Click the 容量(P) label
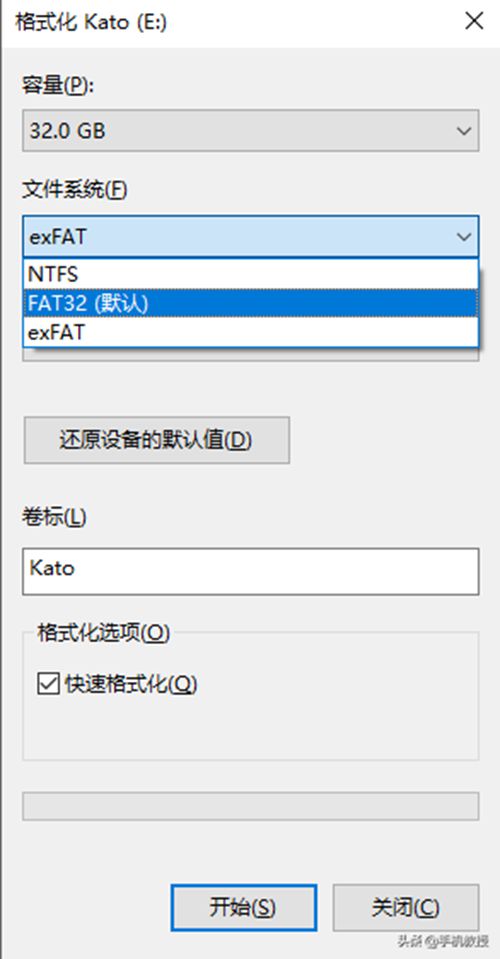Screen dimensions: 500x959 [x=58, y=85]
